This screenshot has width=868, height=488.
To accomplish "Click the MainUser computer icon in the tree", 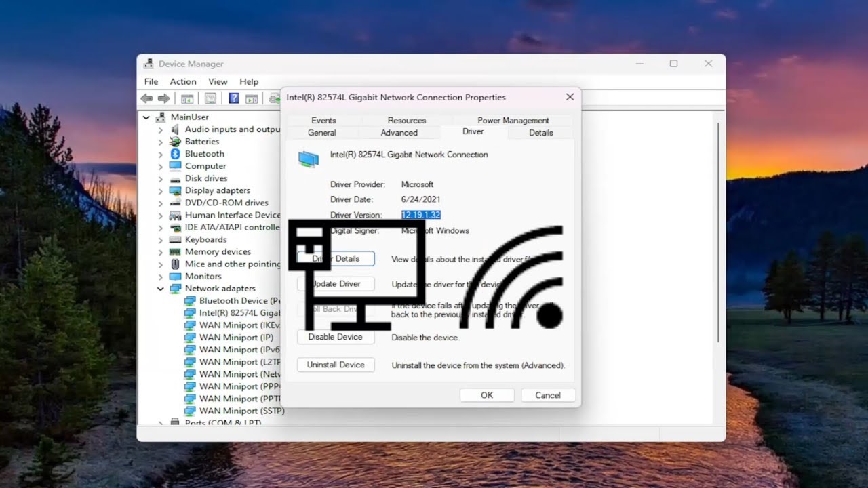I will pyautogui.click(x=161, y=117).
